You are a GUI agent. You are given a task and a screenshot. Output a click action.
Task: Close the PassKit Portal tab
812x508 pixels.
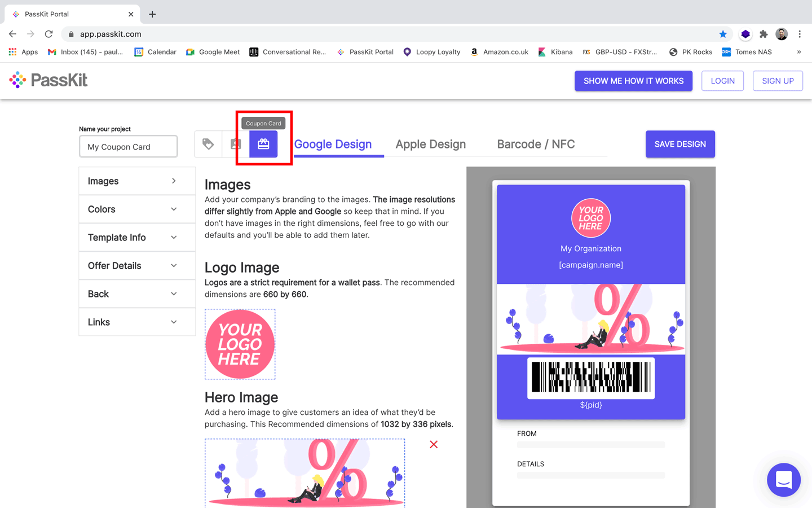point(131,14)
